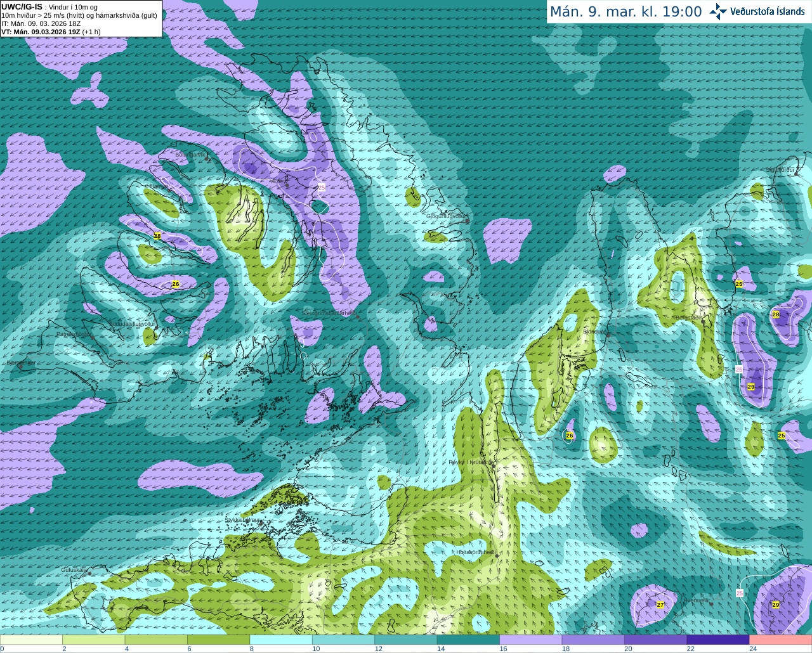Select the 2–4 m/s light green legend swatch
The height and width of the screenshot is (653, 812).
[x=94, y=640]
